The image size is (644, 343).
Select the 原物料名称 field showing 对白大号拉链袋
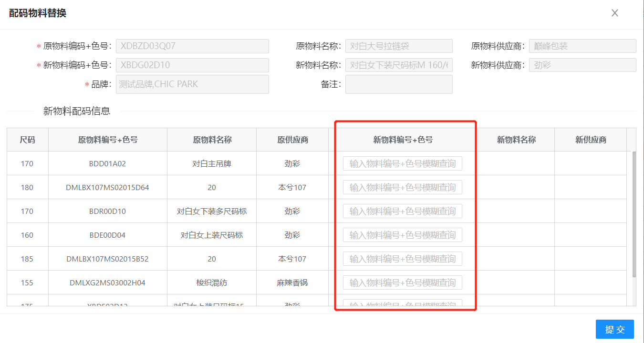(399, 46)
